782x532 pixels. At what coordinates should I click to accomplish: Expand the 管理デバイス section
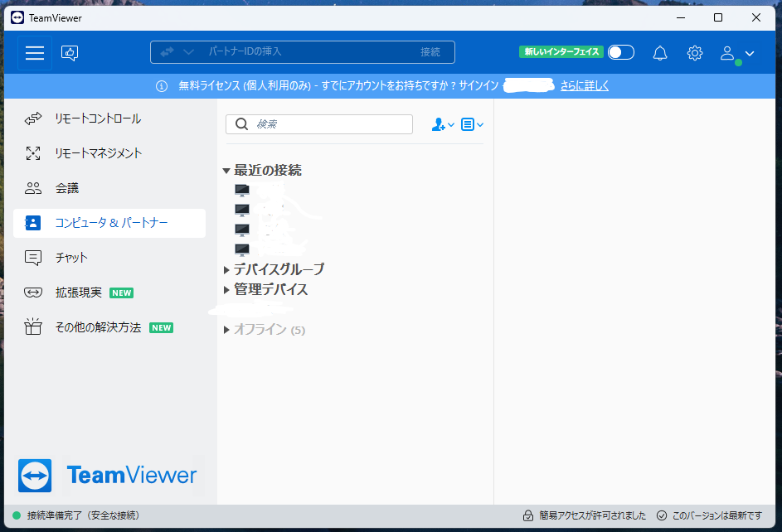coord(226,290)
